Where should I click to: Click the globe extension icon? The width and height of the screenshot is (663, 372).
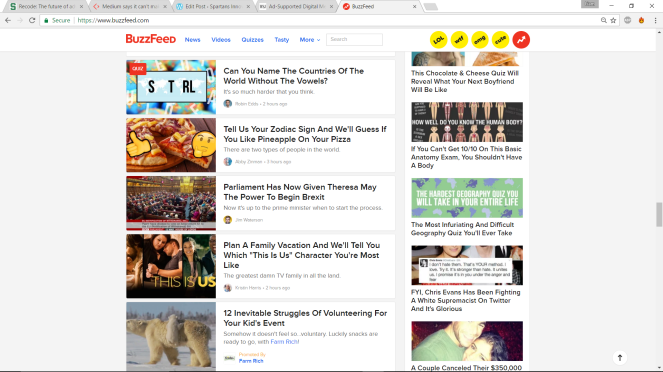tap(627, 20)
